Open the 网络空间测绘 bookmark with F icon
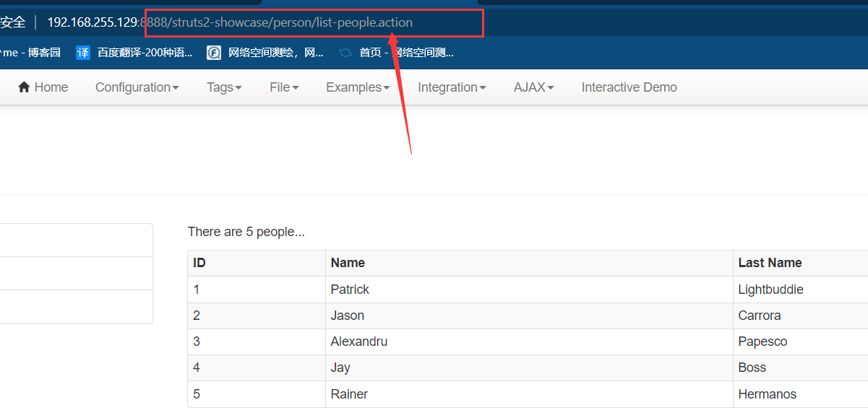 click(x=265, y=52)
